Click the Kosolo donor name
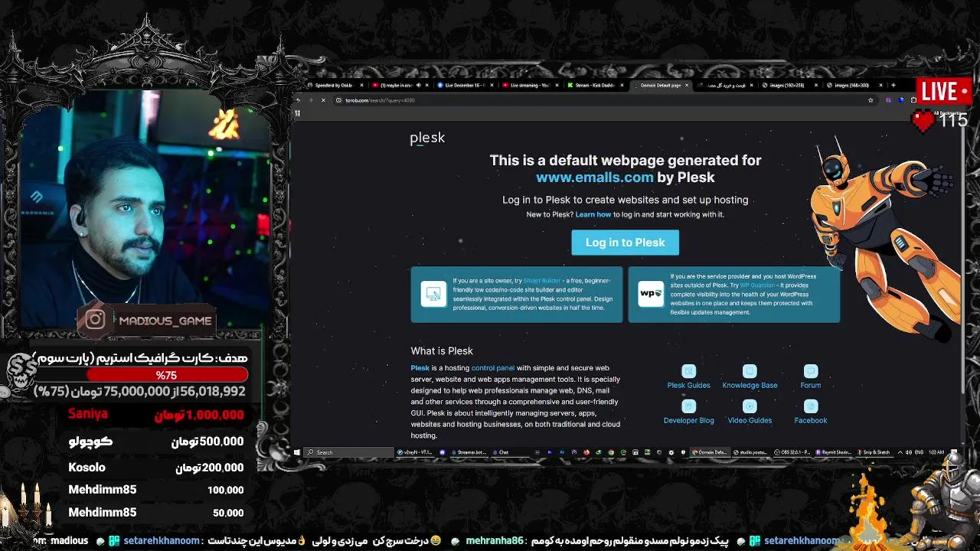 tap(87, 468)
